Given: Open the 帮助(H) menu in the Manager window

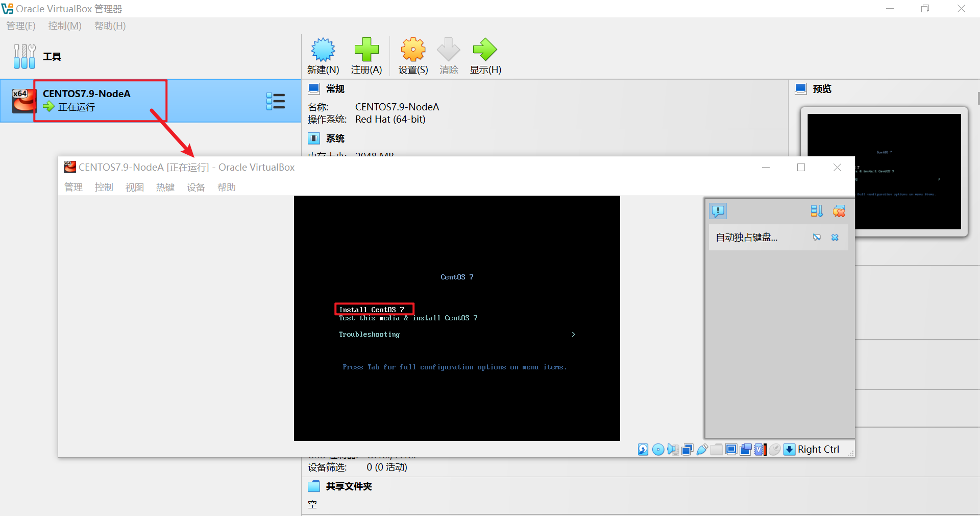Looking at the screenshot, I should [x=110, y=26].
